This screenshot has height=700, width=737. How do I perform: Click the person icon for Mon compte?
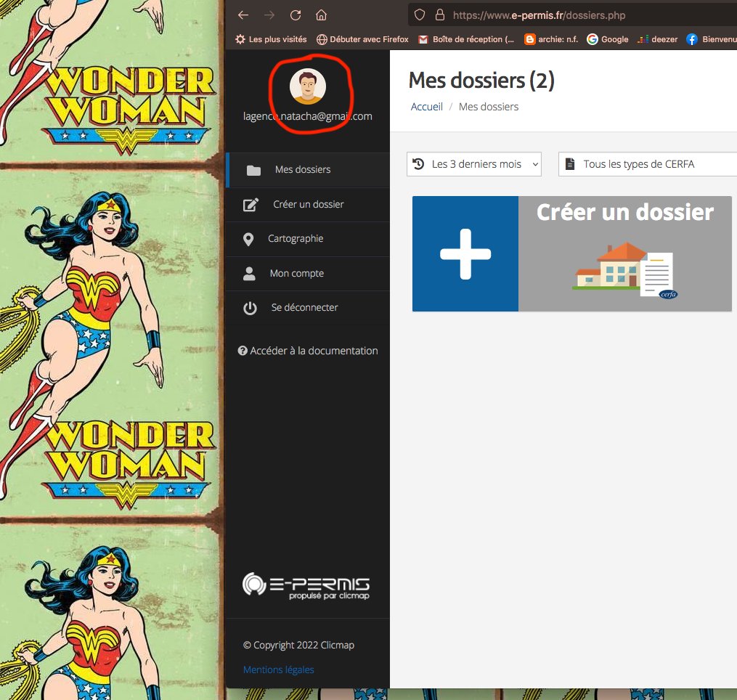(249, 274)
